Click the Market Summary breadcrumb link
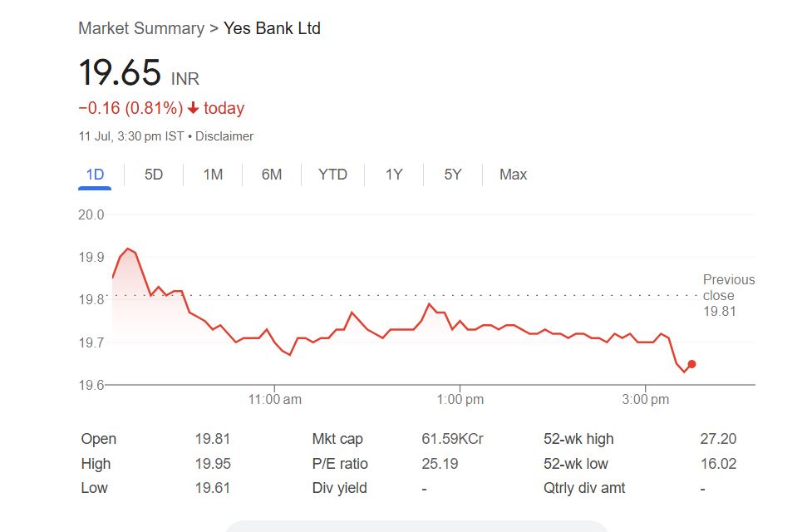Screen dimensions: 807x532 (141, 28)
